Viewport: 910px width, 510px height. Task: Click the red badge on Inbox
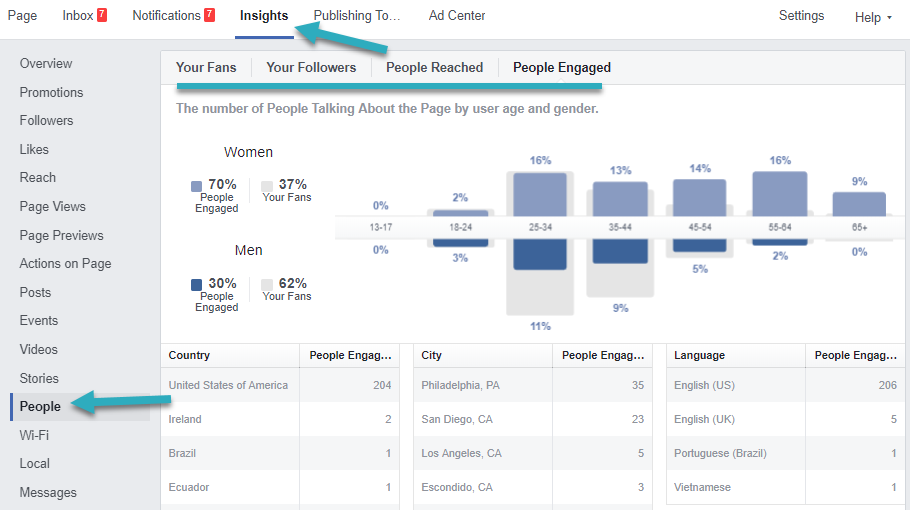[x=102, y=16]
